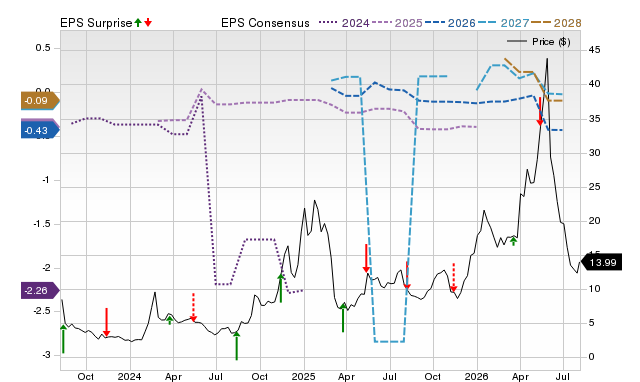Click the solid red surprise arrow near November 2023
Screen dimensions: 640x382
106,322
